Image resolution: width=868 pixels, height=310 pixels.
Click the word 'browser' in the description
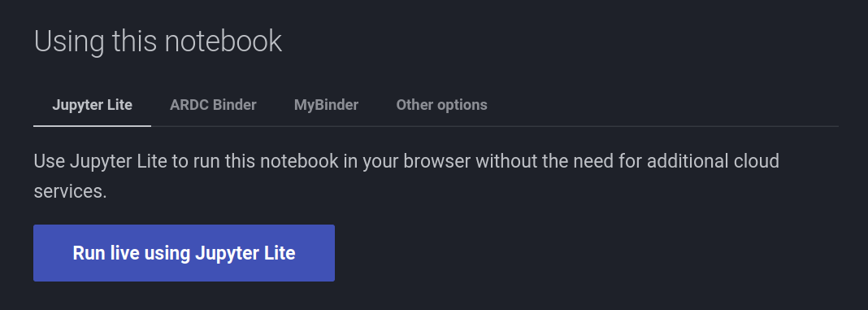coord(436,161)
